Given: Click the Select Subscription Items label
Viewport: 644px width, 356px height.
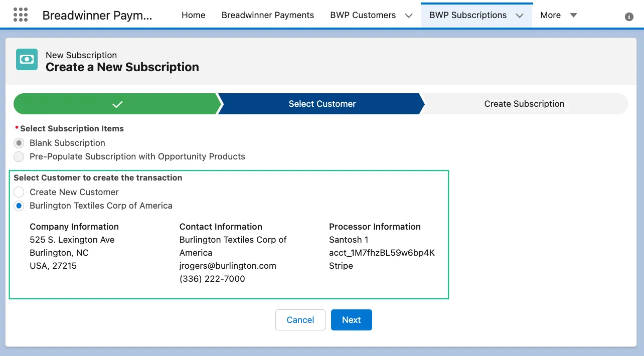Looking at the screenshot, I should coord(72,128).
